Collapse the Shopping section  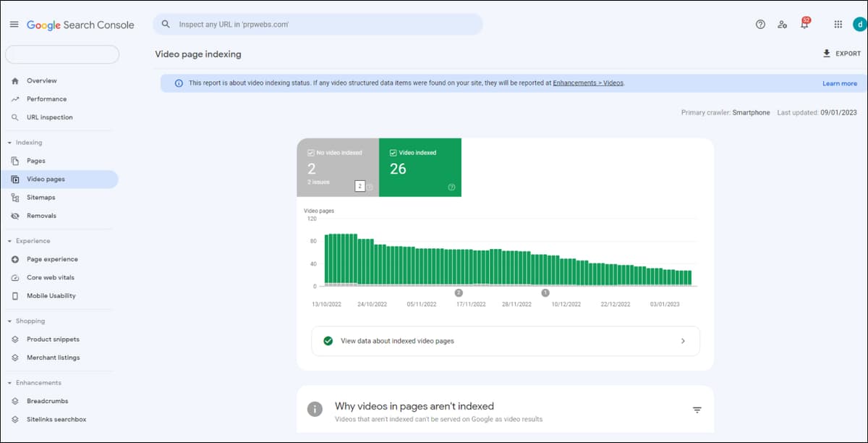9,321
